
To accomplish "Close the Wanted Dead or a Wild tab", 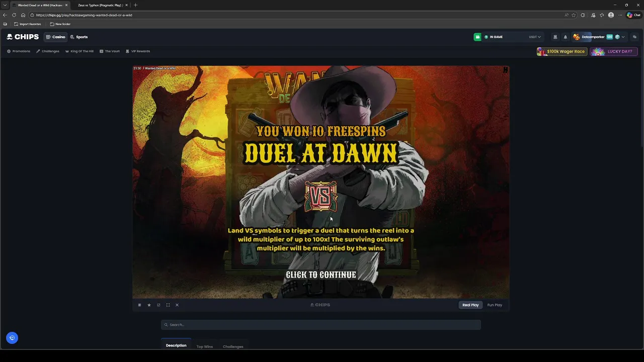I will [x=66, y=5].
